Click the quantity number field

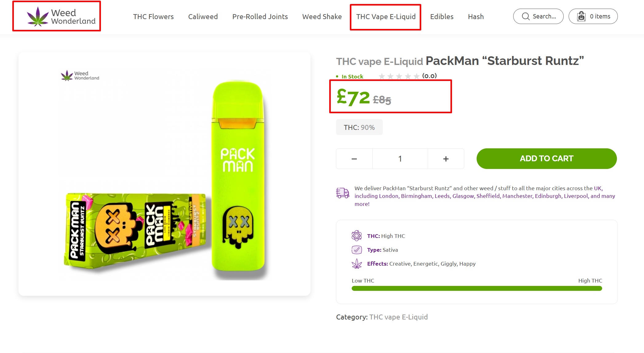pos(400,159)
